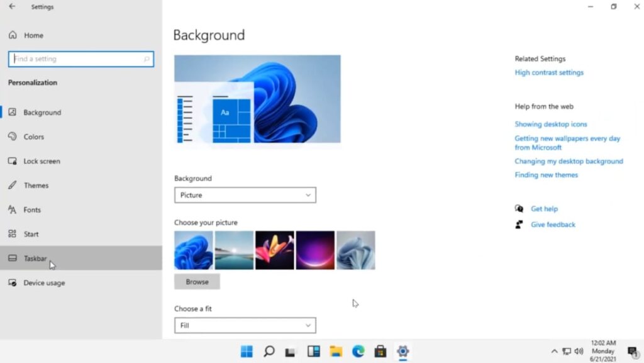Click the magnifier icon in the search box

(x=147, y=59)
